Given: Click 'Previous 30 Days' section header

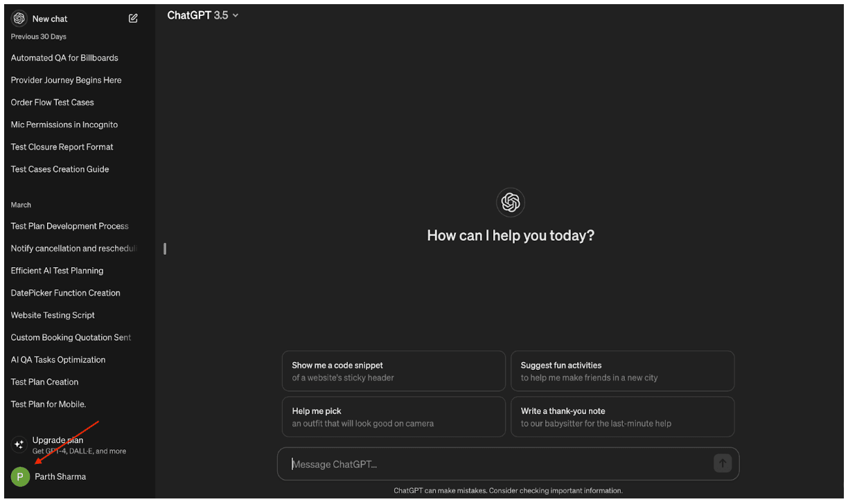Looking at the screenshot, I should tap(39, 37).
